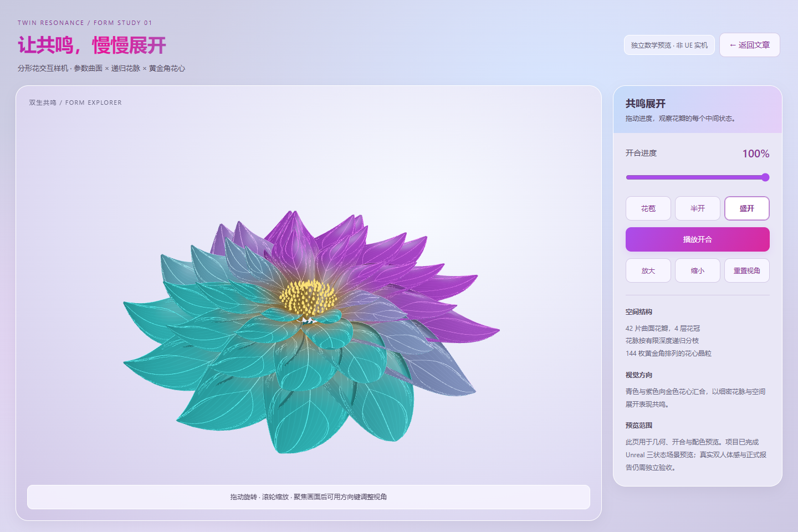798x532 pixels.
Task: Click the 让共鸣，慢慢展开 page title
Action: click(x=92, y=45)
